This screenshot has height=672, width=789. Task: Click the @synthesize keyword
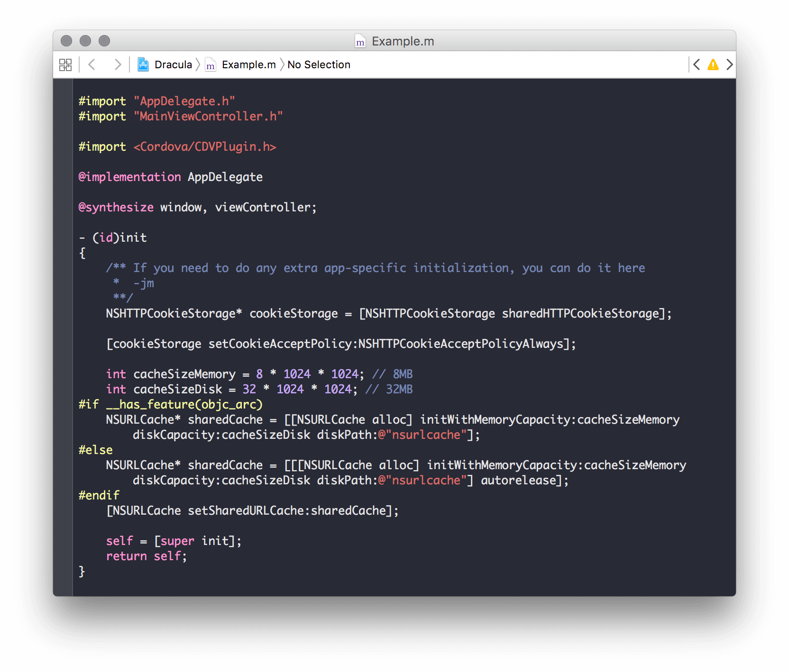click(116, 208)
